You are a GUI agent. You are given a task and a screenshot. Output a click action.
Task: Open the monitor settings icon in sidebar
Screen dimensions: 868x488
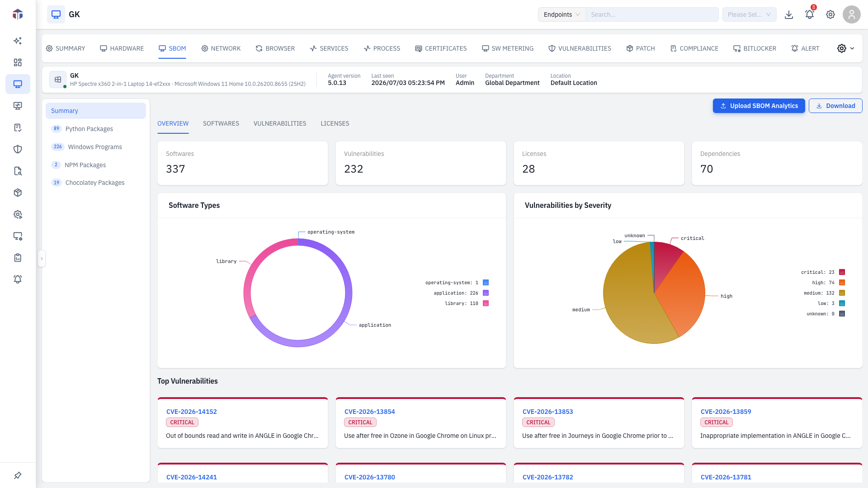[x=18, y=236]
